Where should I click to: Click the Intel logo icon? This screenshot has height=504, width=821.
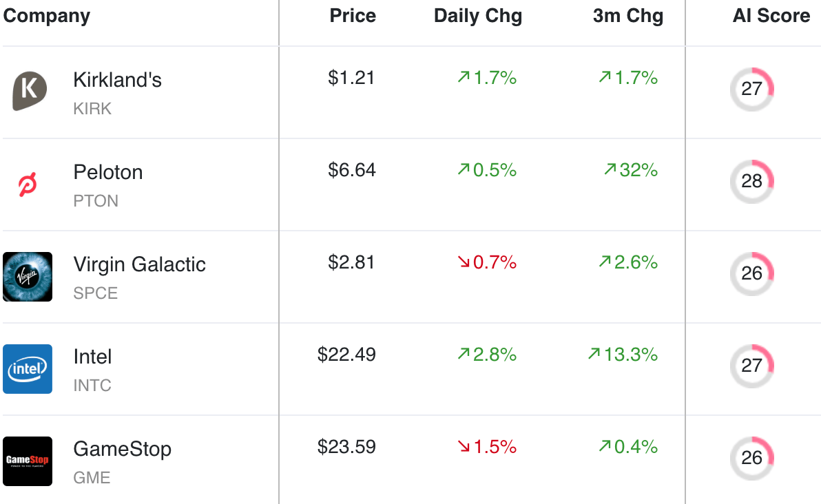click(28, 369)
